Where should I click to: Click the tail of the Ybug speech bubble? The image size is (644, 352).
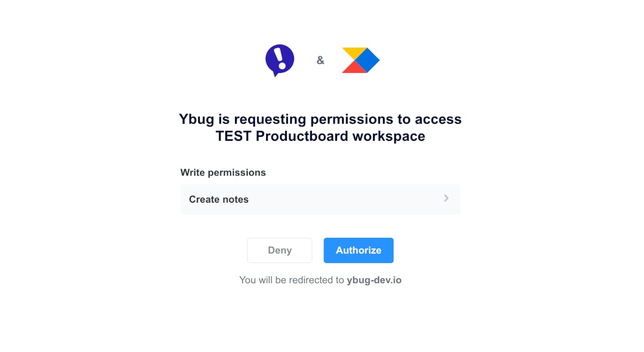[x=275, y=74]
